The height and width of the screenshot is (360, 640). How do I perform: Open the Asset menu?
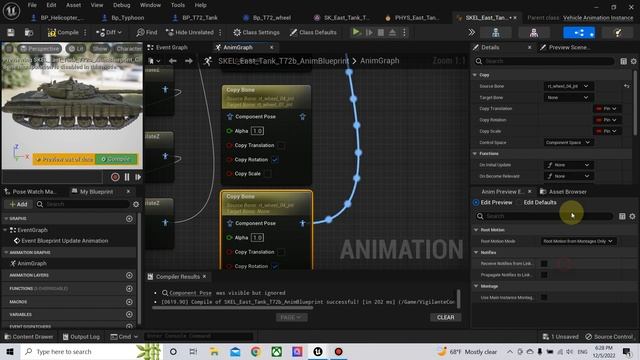(x=73, y=5)
